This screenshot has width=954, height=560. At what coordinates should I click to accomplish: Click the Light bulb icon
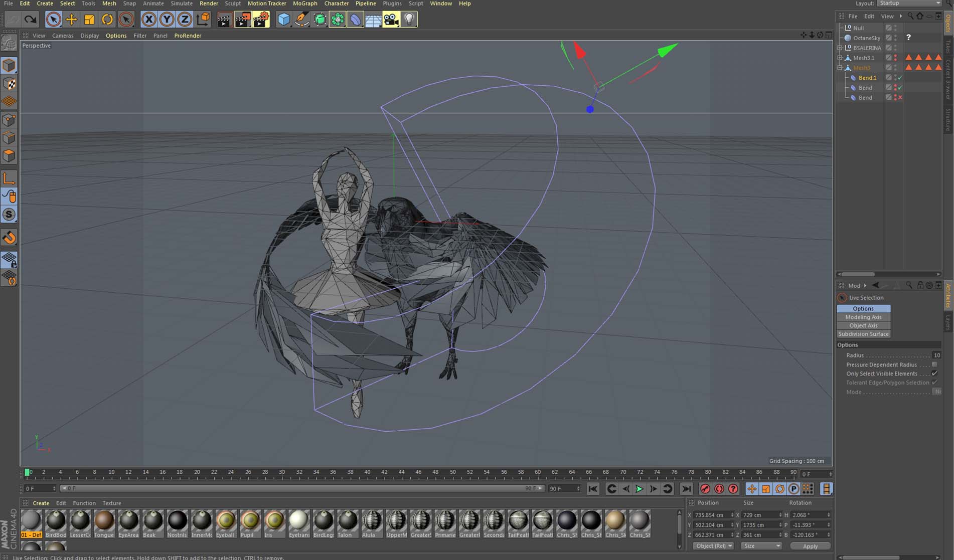point(409,20)
